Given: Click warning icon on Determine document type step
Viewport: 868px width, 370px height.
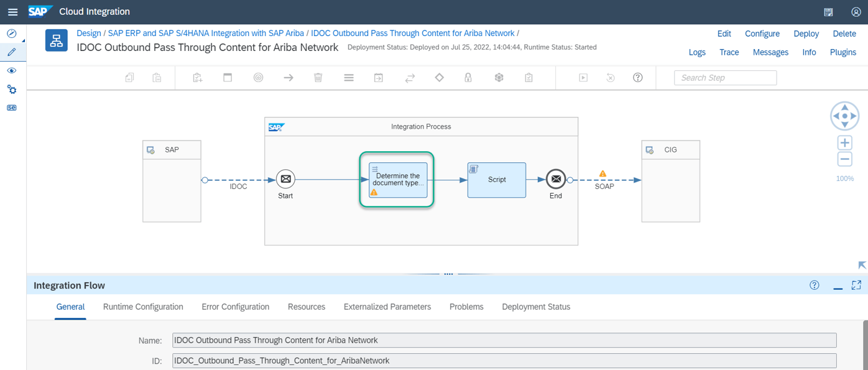Looking at the screenshot, I should [x=374, y=192].
